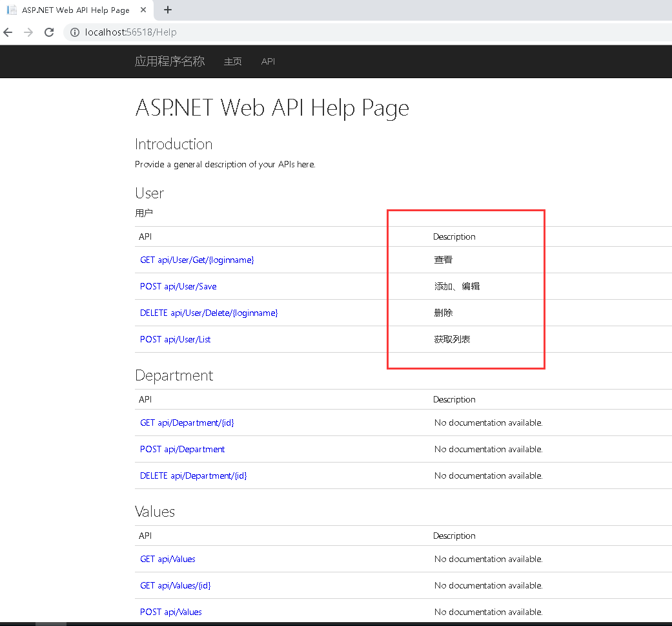The image size is (672, 626).
Task: Click 'No documentation available.' for POST api/Department
Action: click(x=488, y=450)
